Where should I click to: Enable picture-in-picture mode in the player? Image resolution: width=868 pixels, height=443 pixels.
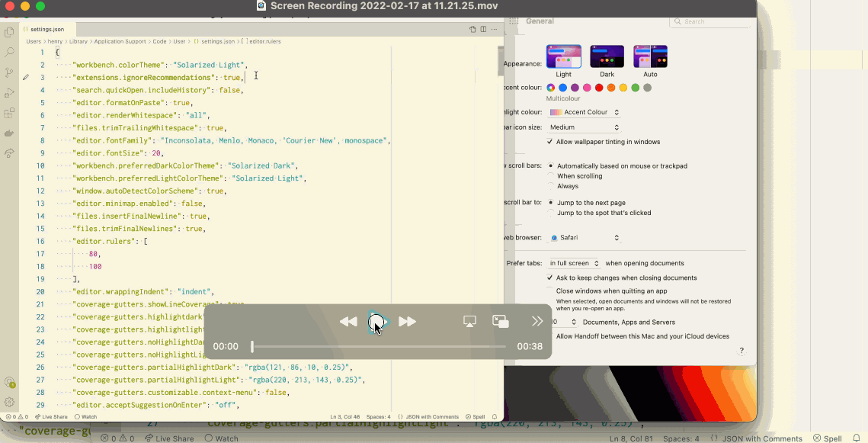click(501, 322)
